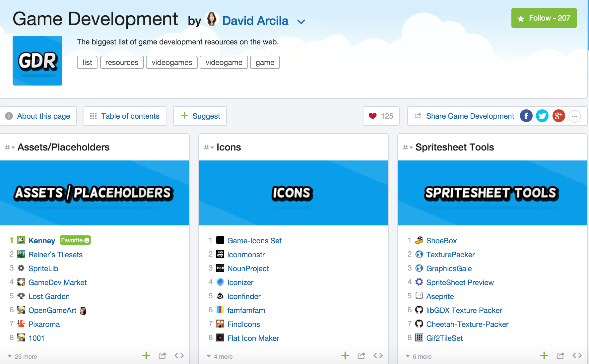
Task: Click the Kenney favicon icon
Action: click(21, 240)
